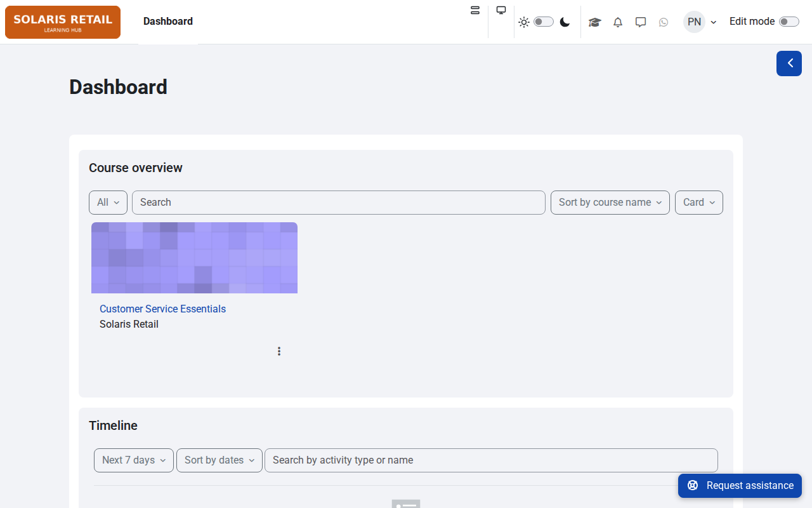Expand the user menu chevron beside PN
This screenshot has height=508, width=812.
pyautogui.click(x=714, y=22)
